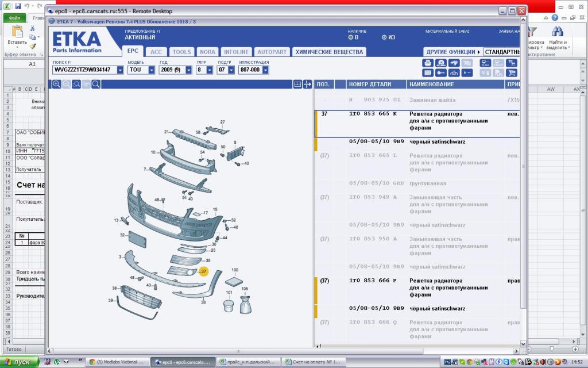Screen dimensions: 588x368
Task: Click the wiper-shaped icon in ETKA toolbar
Action: 454,73
